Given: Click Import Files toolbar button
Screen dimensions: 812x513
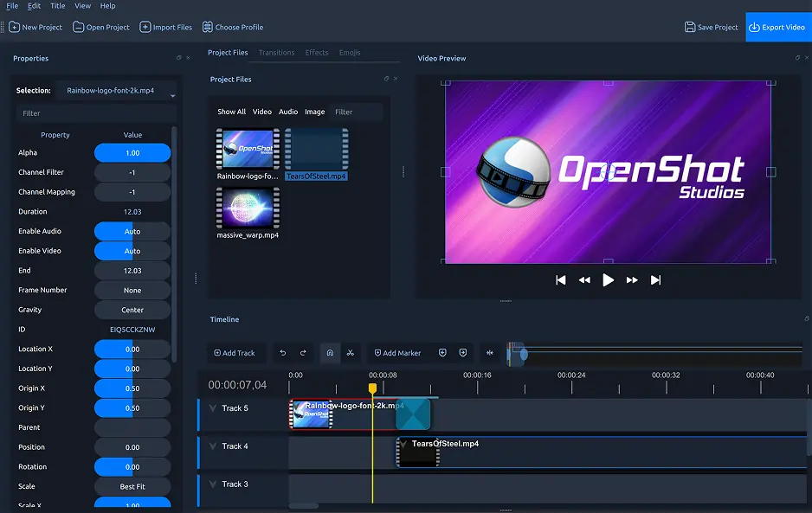Looking at the screenshot, I should click(165, 27).
